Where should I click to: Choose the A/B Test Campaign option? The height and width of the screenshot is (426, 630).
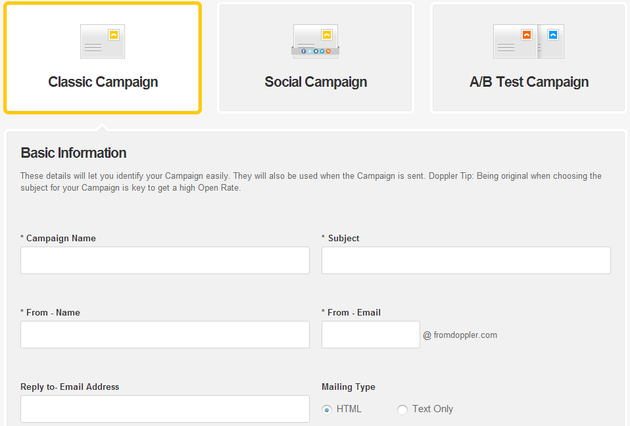coord(528,58)
